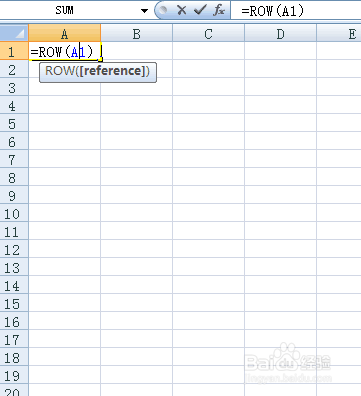Select row 17 header

[14, 339]
